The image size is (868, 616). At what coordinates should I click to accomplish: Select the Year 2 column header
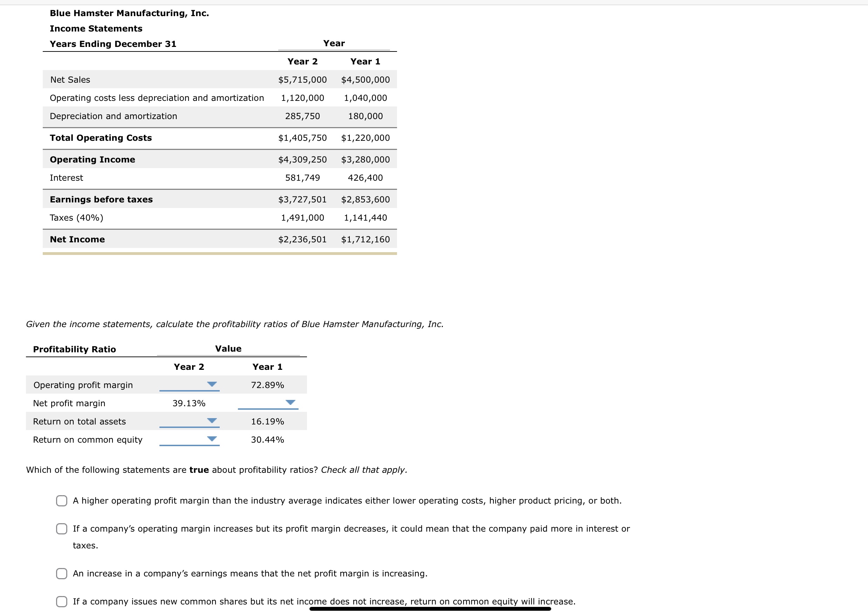click(303, 61)
